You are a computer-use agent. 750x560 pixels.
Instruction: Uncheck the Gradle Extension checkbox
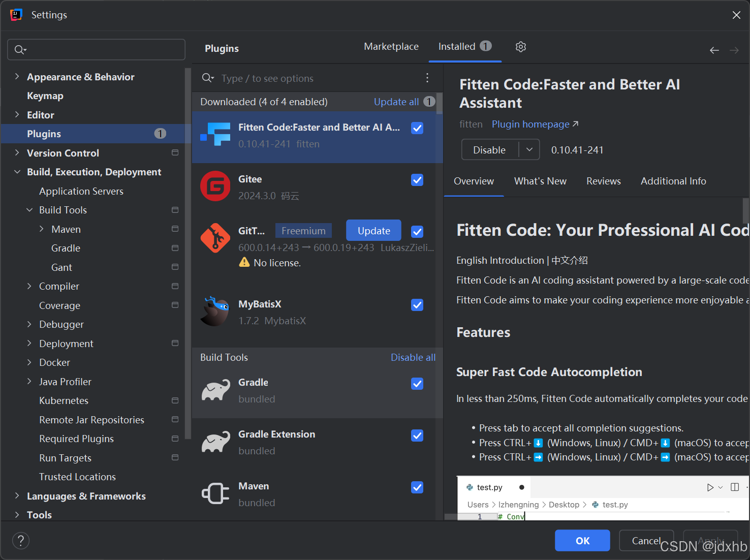[417, 435]
